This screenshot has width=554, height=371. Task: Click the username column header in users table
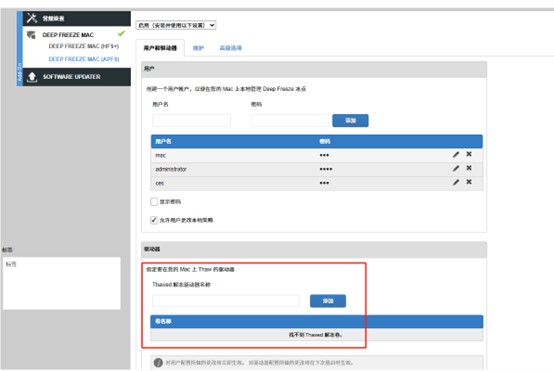163,141
